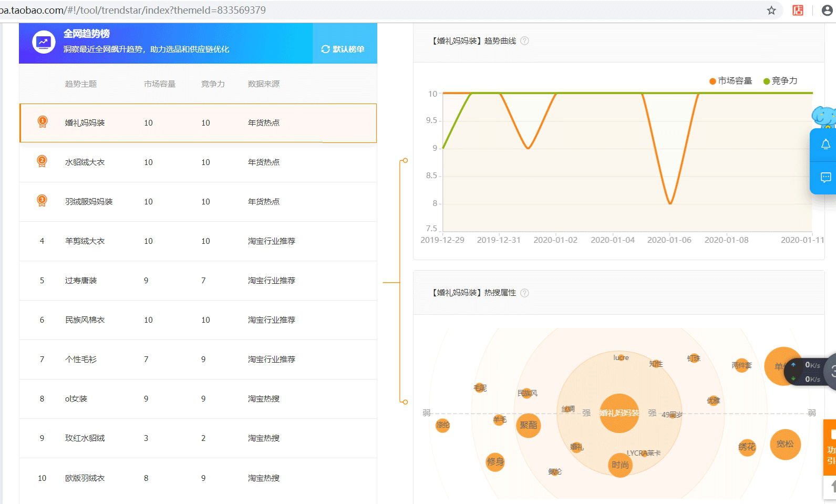836x504 pixels.
Task: Click the red shop extension icon
Action: coord(798,11)
